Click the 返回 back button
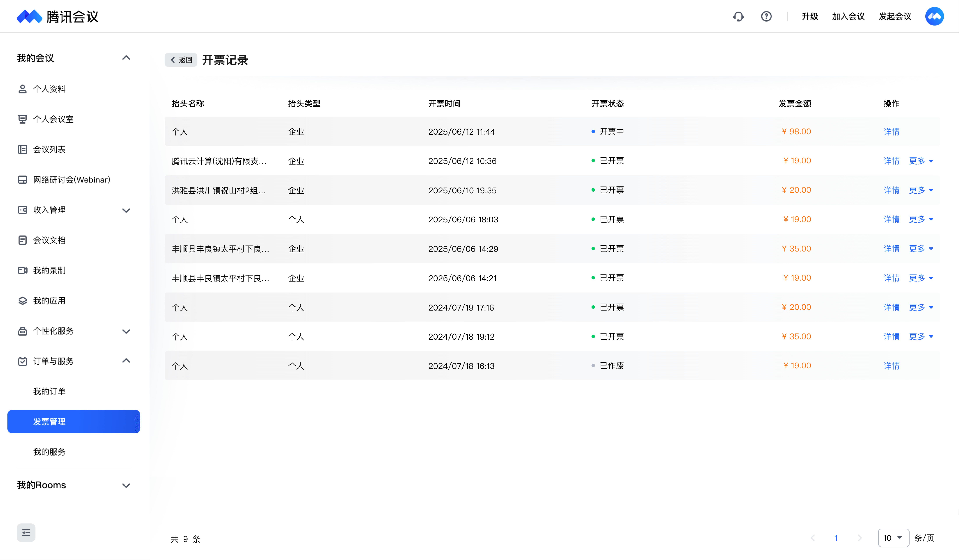 coord(181,60)
